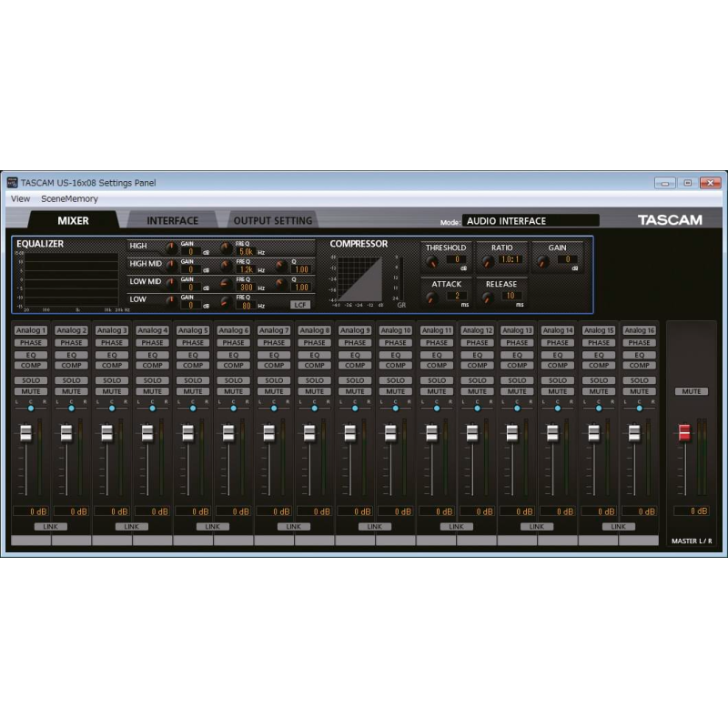Image resolution: width=728 pixels, height=728 pixels.
Task: Click the compressor curve graph
Action: [x=359, y=279]
